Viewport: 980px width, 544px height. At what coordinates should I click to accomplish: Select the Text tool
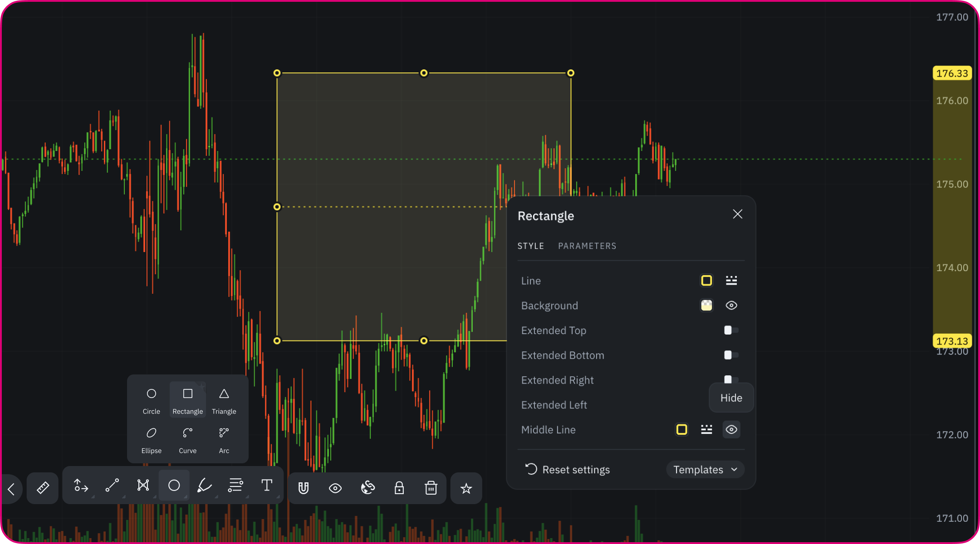pos(267,486)
